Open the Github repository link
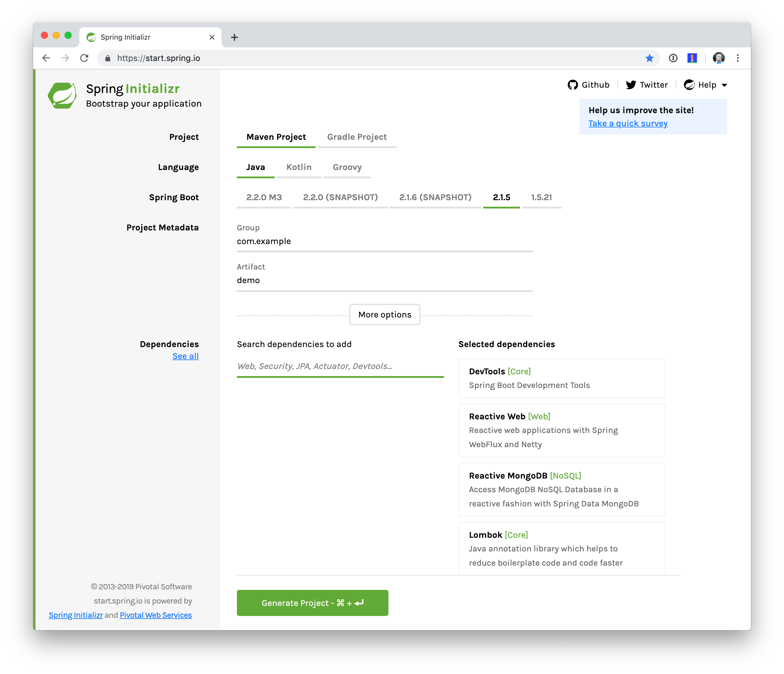Screen dimensions: 784x674 coord(590,84)
